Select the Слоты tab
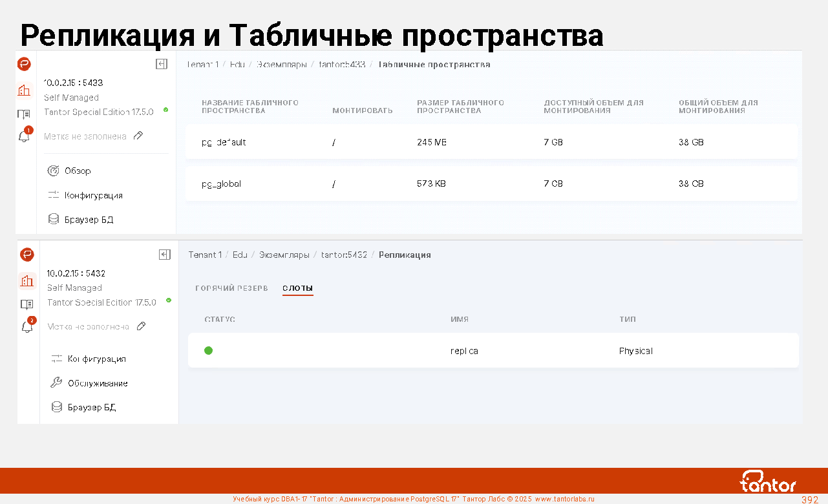Screen dimensions: 828x504 297,288
